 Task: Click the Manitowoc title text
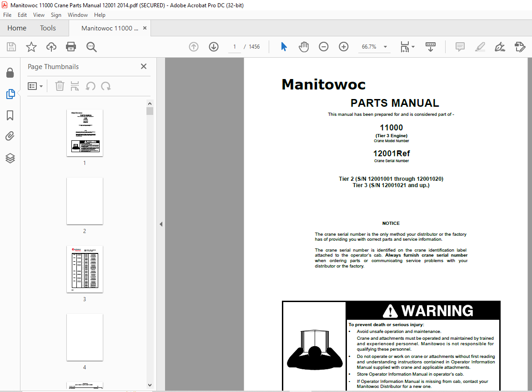[324, 84]
